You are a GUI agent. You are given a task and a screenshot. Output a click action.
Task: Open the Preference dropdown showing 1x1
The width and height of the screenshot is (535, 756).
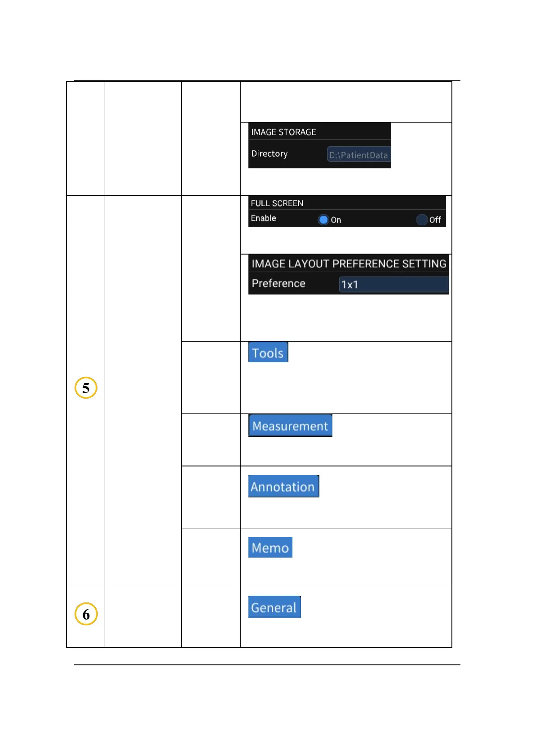tap(393, 285)
